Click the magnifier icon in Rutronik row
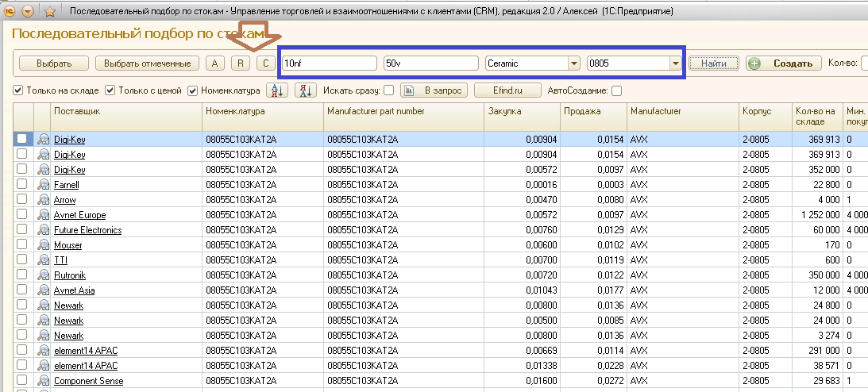The image size is (868, 392). point(43,275)
